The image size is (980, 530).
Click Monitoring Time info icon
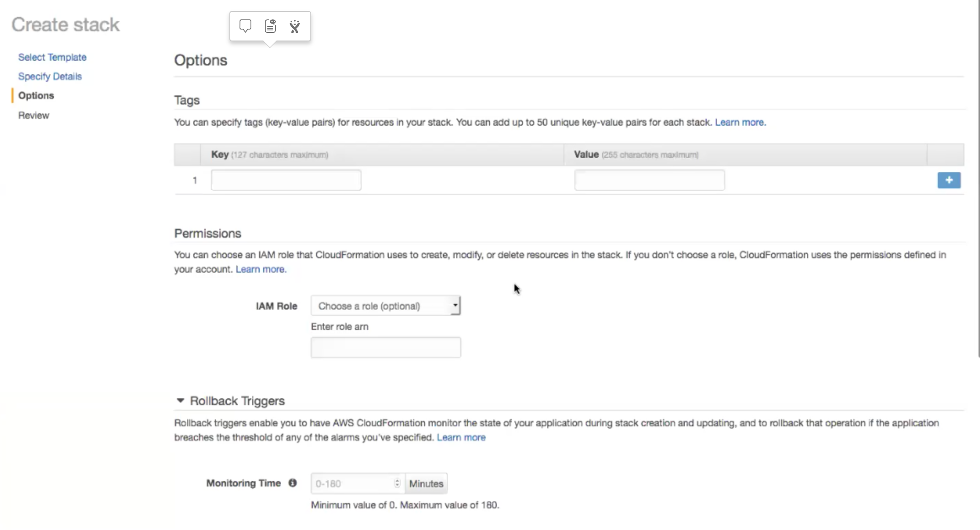pos(293,483)
